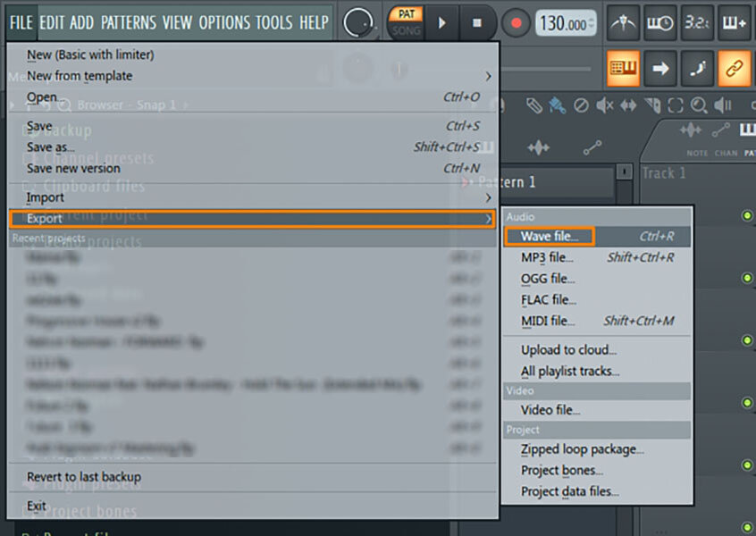The image size is (756, 536).
Task: Choose Save from File menu
Action: pos(252,126)
